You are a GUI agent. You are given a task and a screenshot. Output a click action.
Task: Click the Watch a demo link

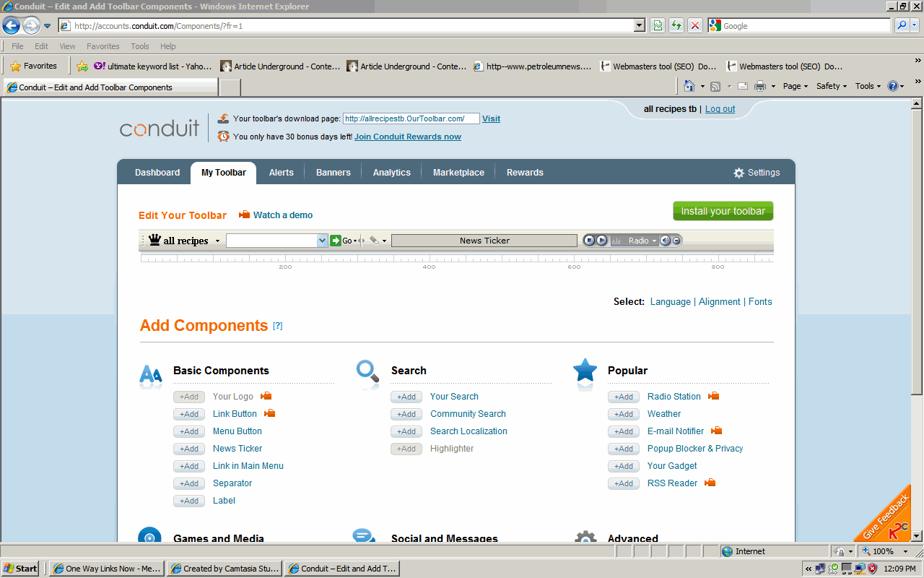[x=283, y=215]
